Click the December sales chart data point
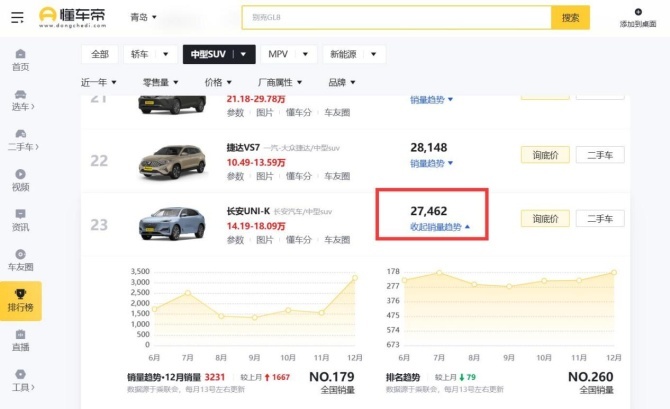 click(355, 278)
